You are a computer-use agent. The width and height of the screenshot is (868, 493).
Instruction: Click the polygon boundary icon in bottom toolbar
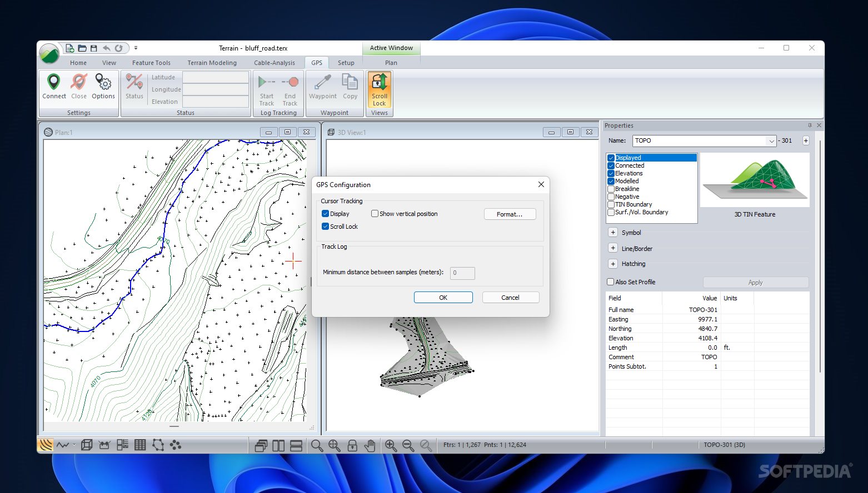(158, 445)
